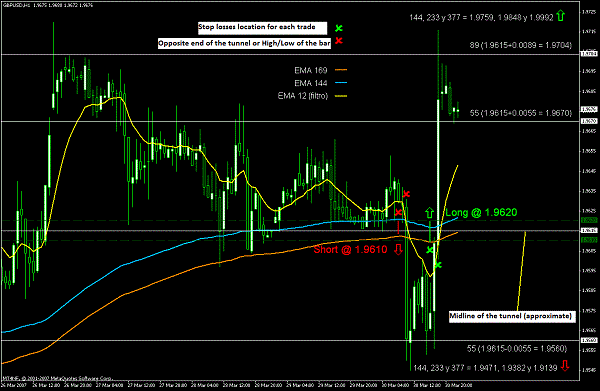Click the 'Long @ 1.9620' annotation
600x391 pixels.
tap(481, 212)
